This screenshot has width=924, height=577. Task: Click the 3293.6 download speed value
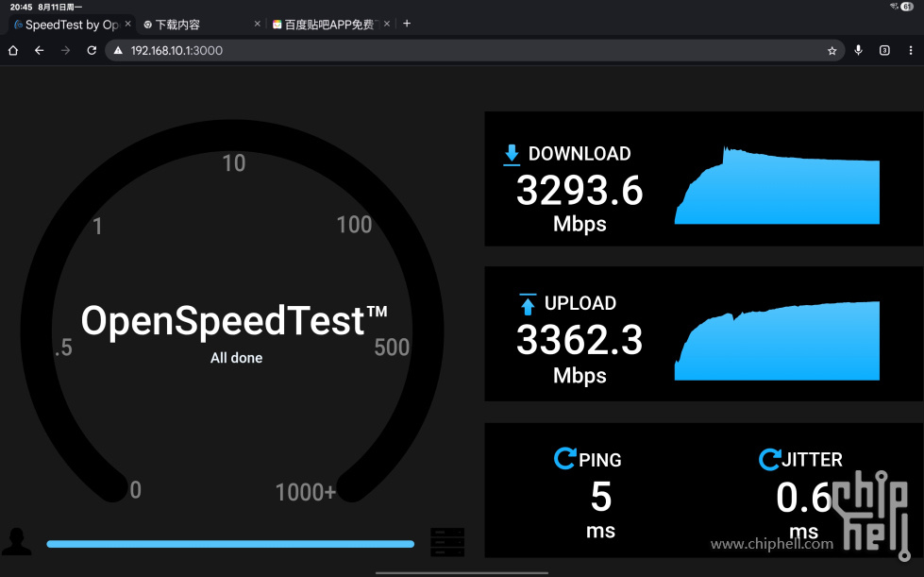click(580, 191)
